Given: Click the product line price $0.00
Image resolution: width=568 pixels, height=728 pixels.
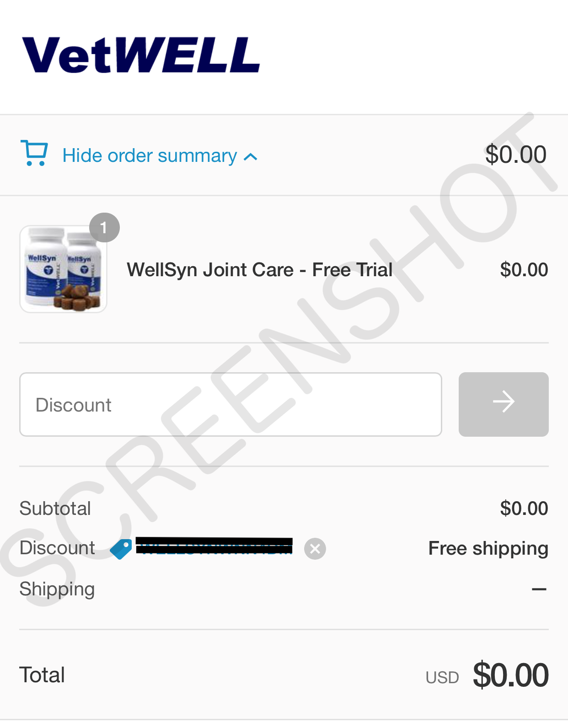Looking at the screenshot, I should 524,270.
